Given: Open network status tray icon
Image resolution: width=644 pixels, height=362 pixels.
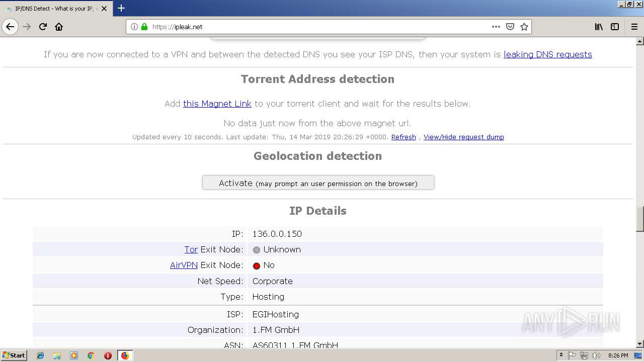Looking at the screenshot, I should coord(584,355).
